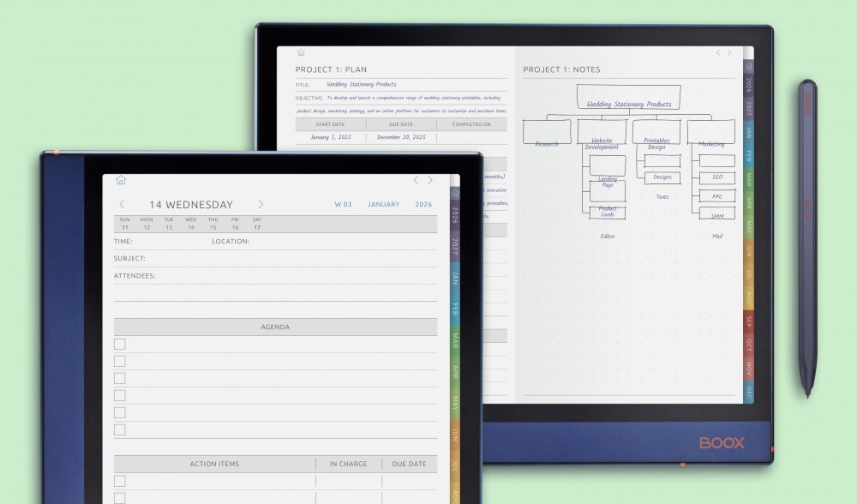The image size is (857, 504).
Task: Click the forward chevron at the planner top right
Action: [x=430, y=180]
